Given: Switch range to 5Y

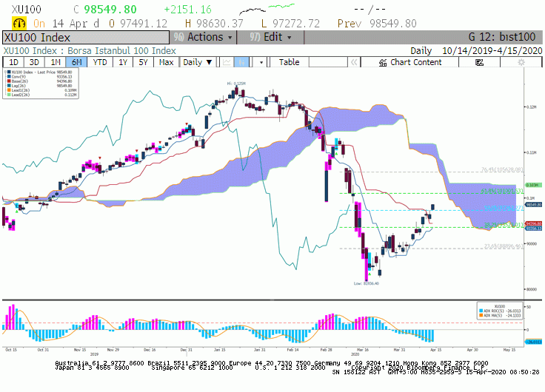Looking at the screenshot, I should (x=143, y=62).
